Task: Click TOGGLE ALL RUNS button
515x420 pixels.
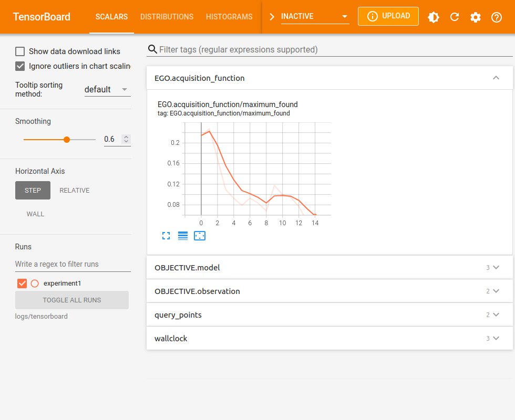Action: [72, 300]
